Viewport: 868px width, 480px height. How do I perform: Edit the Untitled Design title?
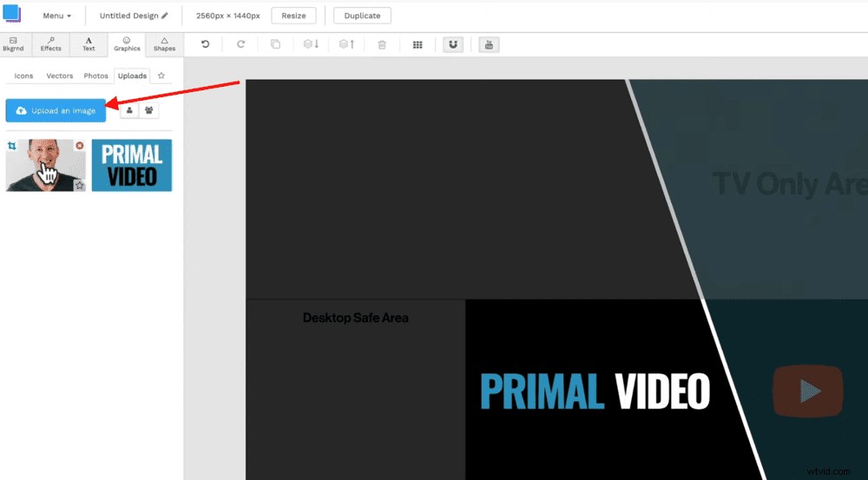134,16
